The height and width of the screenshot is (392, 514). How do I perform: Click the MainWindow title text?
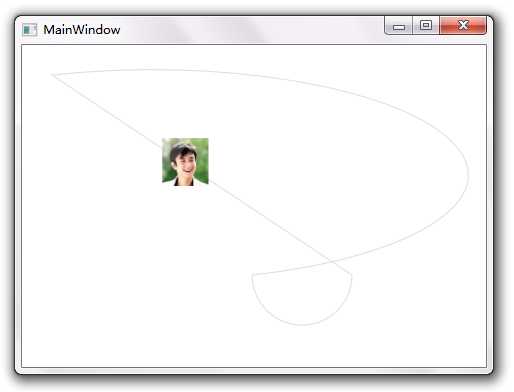(x=82, y=30)
